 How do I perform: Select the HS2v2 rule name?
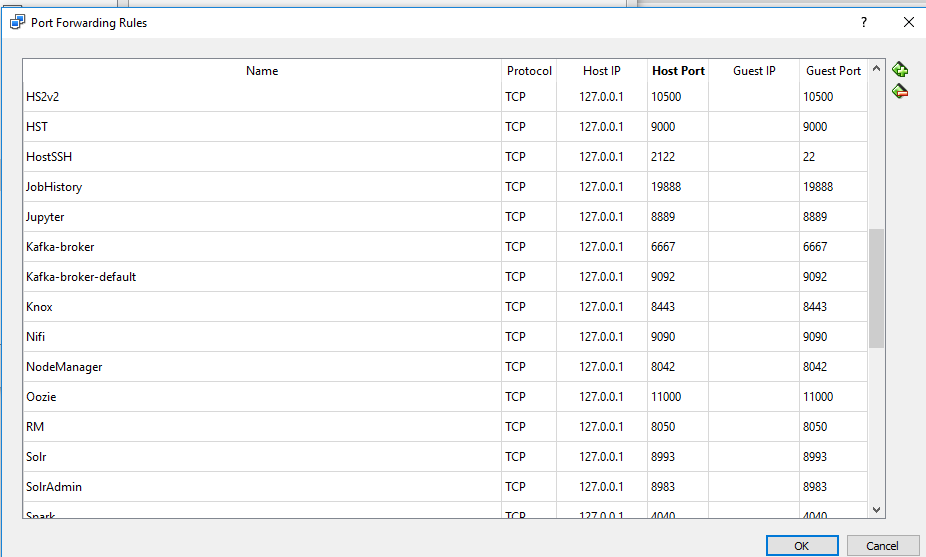(x=43, y=97)
